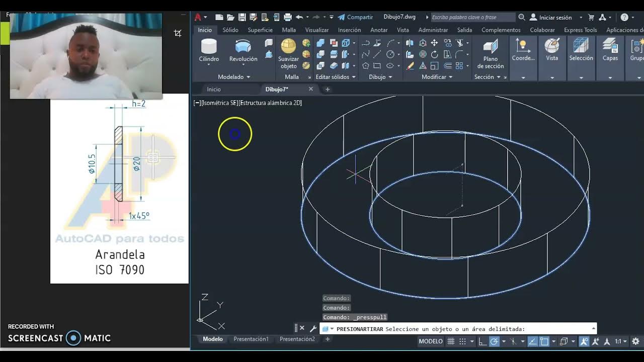644x362 pixels.
Task: Choose the Polygon draw tool
Action: tap(366, 66)
